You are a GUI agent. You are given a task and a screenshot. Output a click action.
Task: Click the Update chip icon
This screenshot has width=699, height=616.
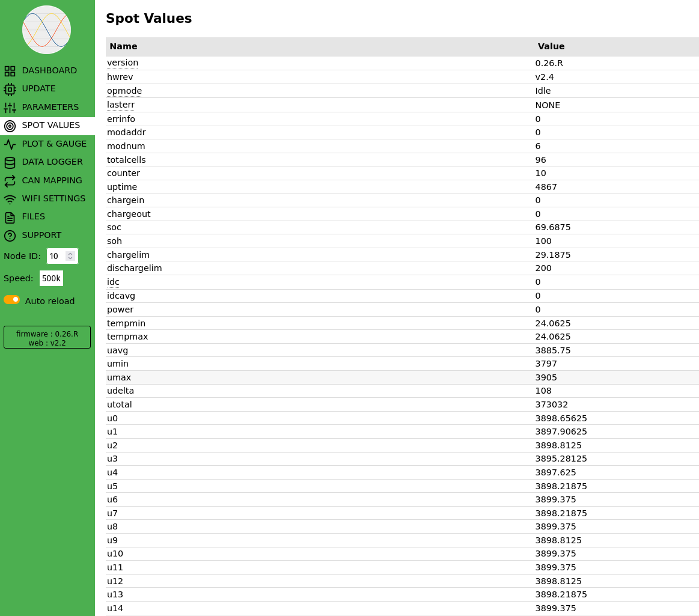[10, 89]
